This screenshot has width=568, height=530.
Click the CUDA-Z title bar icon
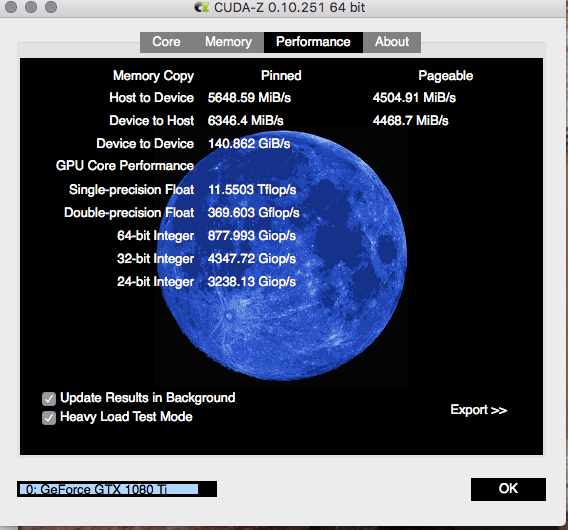[x=202, y=7]
